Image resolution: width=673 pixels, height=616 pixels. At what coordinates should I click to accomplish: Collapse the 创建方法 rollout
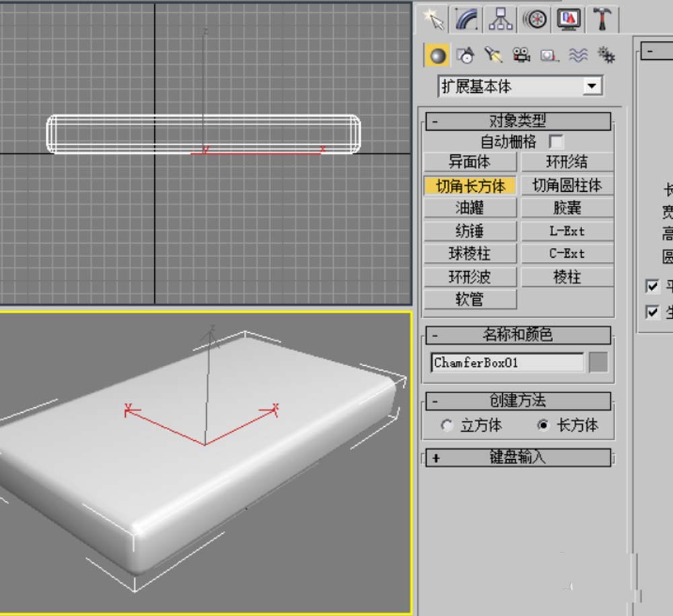[518, 401]
